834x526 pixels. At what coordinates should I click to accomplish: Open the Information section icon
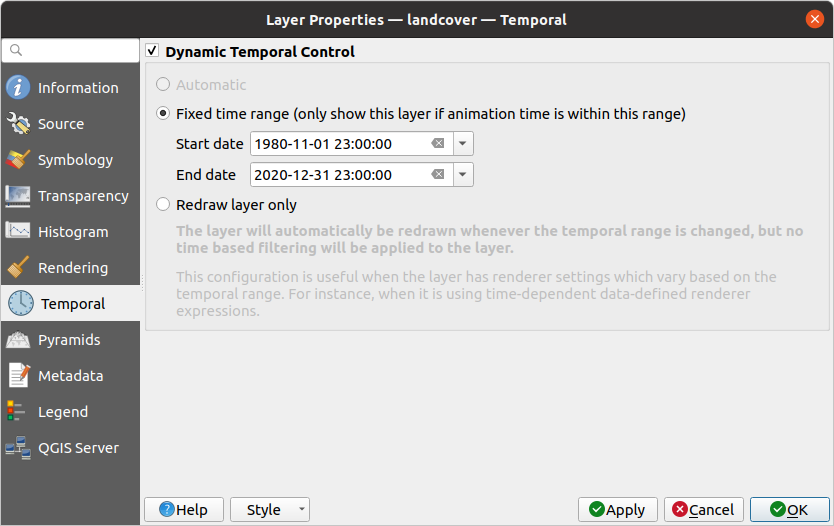tap(18, 88)
